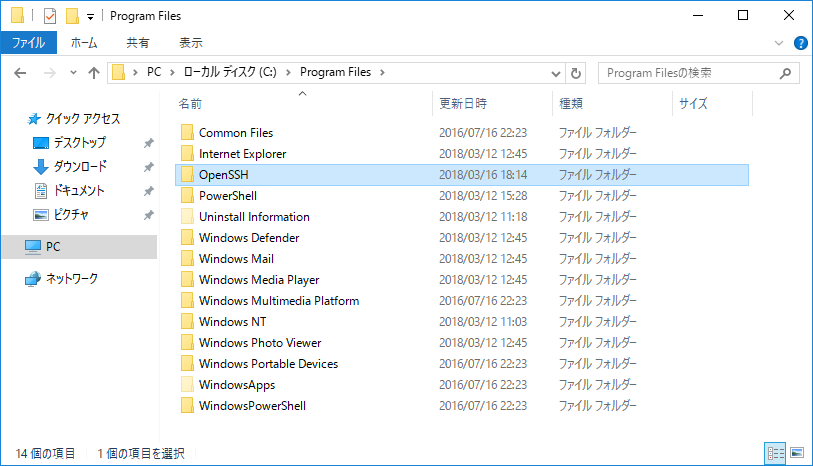The width and height of the screenshot is (813, 466).
Task: Switch to the 表示 ribbon tab
Action: coord(191,43)
